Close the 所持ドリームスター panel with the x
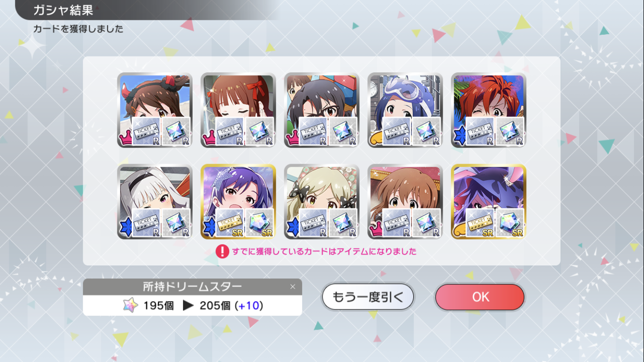644x362 pixels. (293, 287)
